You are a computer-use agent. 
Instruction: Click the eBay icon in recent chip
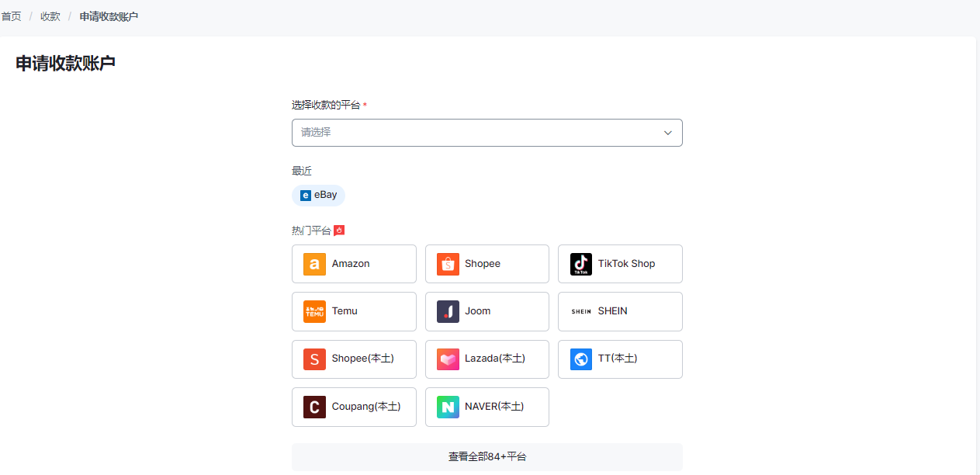[x=306, y=196]
